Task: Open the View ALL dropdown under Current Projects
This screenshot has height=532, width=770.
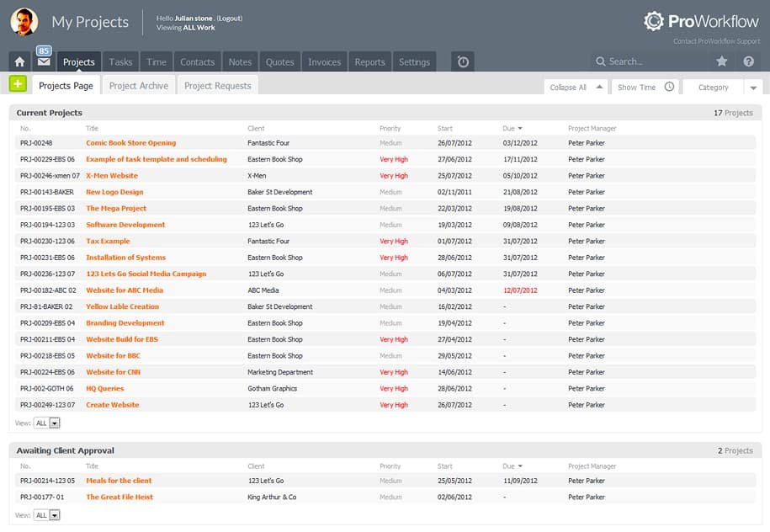Action: (47, 423)
